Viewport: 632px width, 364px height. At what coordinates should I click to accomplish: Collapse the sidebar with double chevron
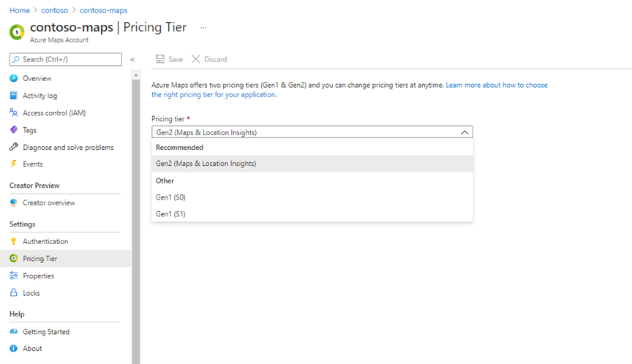(132, 60)
